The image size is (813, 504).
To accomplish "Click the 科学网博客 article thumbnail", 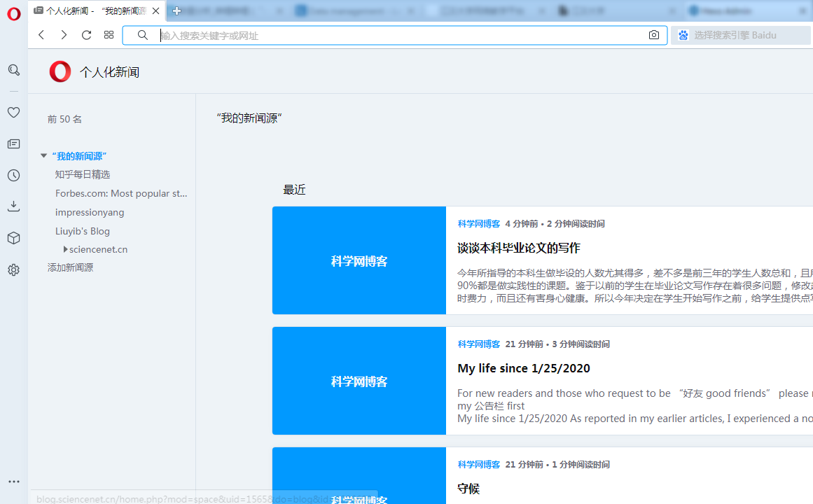I will click(359, 260).
